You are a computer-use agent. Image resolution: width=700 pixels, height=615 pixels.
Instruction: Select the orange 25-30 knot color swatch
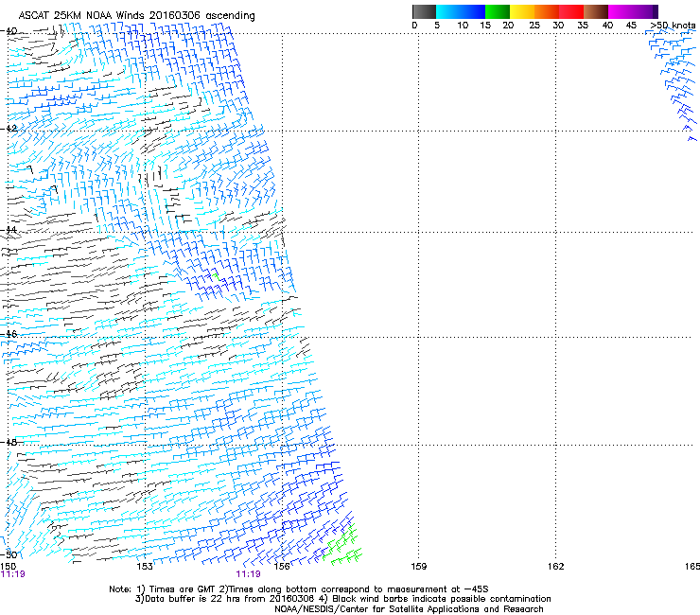tap(547, 11)
